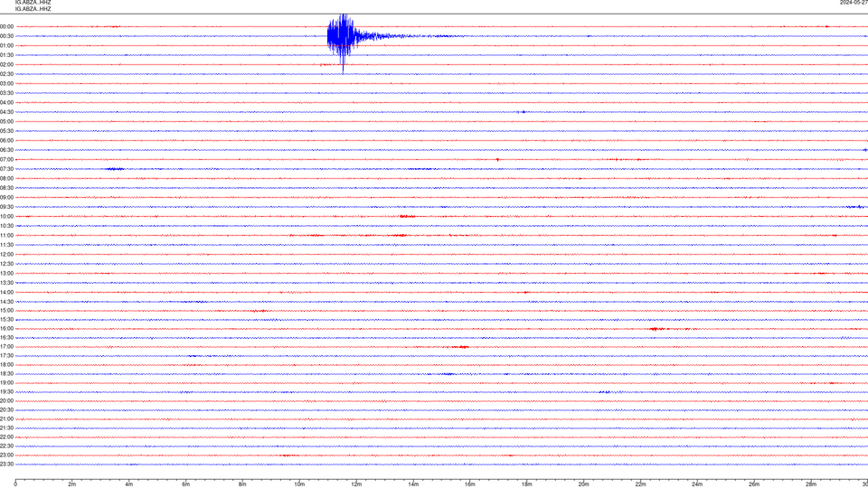This screenshot has width=868, height=488.
Task: Select the 4m axis tick label
Action: tap(129, 484)
